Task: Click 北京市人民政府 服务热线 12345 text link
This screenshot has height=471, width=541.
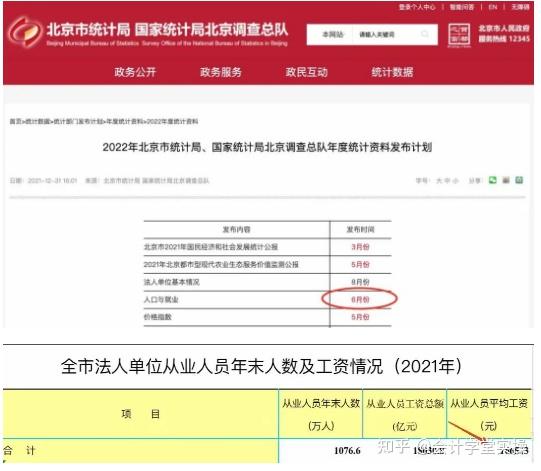Action: click(504, 33)
